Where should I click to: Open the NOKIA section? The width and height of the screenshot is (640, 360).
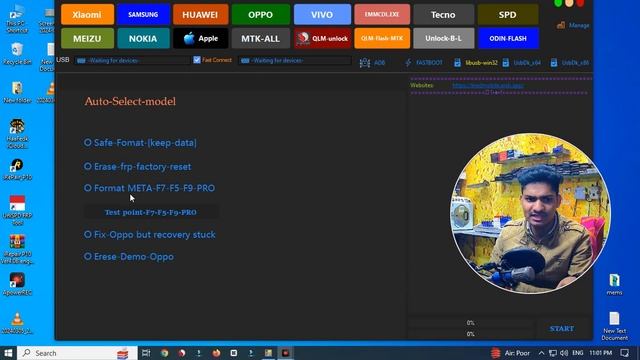click(143, 38)
